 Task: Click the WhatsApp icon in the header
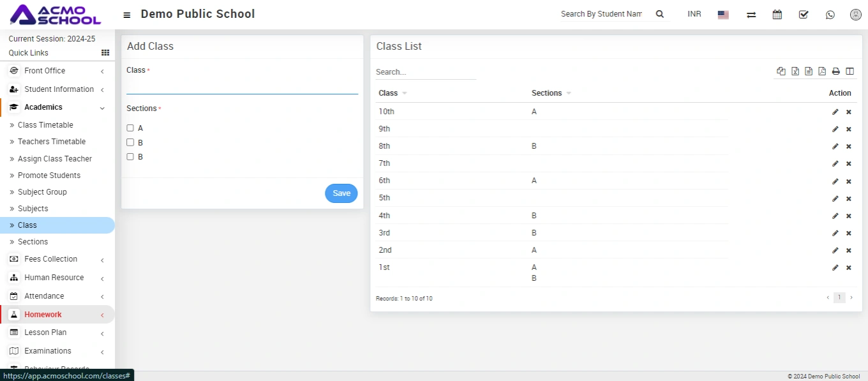click(x=830, y=15)
